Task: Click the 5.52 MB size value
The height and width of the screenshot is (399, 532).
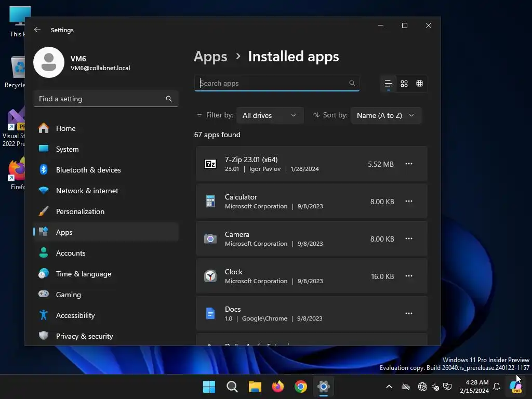Action: 381,164
